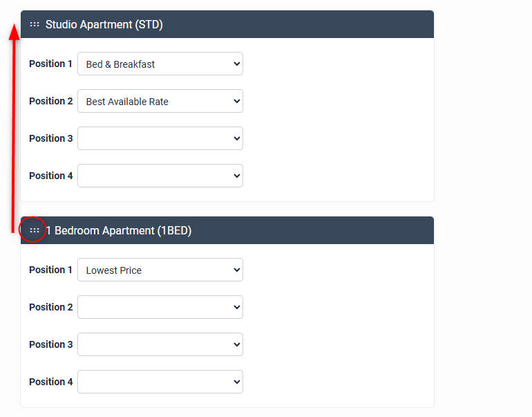Open the Lowest Price dropdown in 1 Bedroom Apartment
Viewport: 532px width, 417px height.
(160, 270)
